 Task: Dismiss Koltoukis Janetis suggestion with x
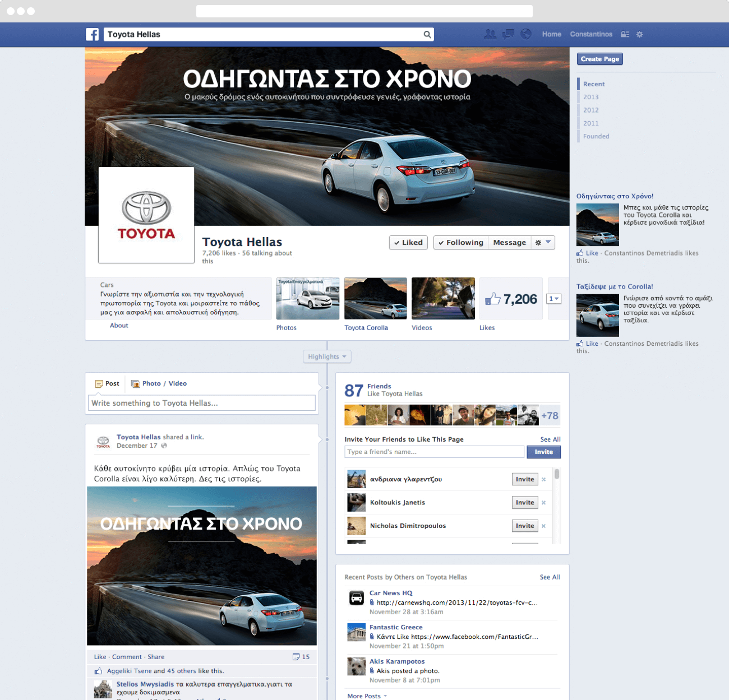click(x=543, y=503)
